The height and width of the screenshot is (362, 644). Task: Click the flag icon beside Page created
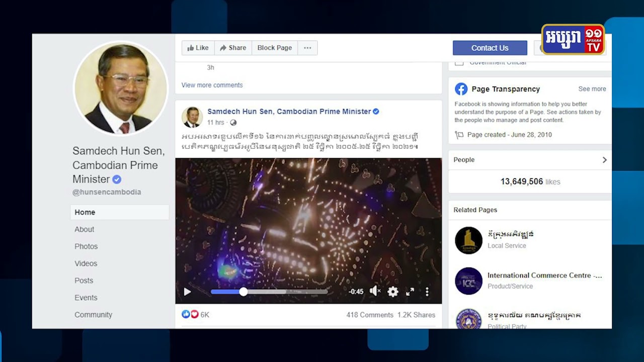tap(459, 135)
